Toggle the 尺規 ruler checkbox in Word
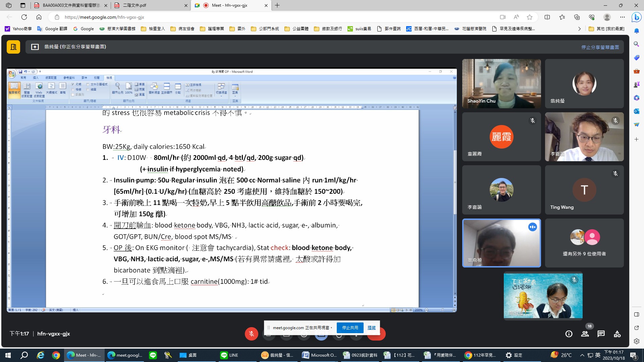 click(x=73, y=84)
